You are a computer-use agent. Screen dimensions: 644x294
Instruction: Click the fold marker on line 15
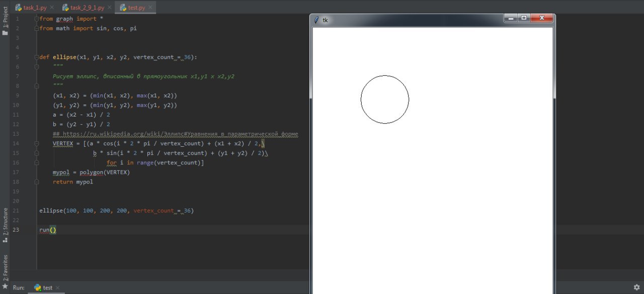pyautogui.click(x=37, y=153)
